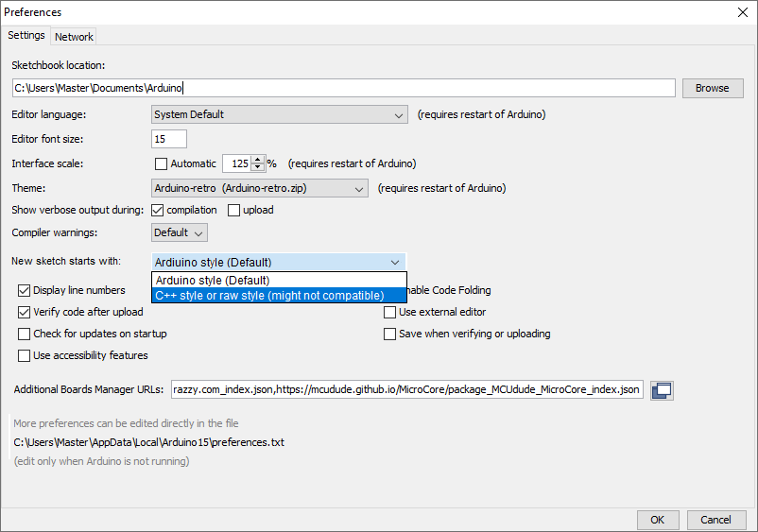The image size is (758, 532).
Task: Click 'More preferences can be edited directly' text
Action: coord(126,423)
